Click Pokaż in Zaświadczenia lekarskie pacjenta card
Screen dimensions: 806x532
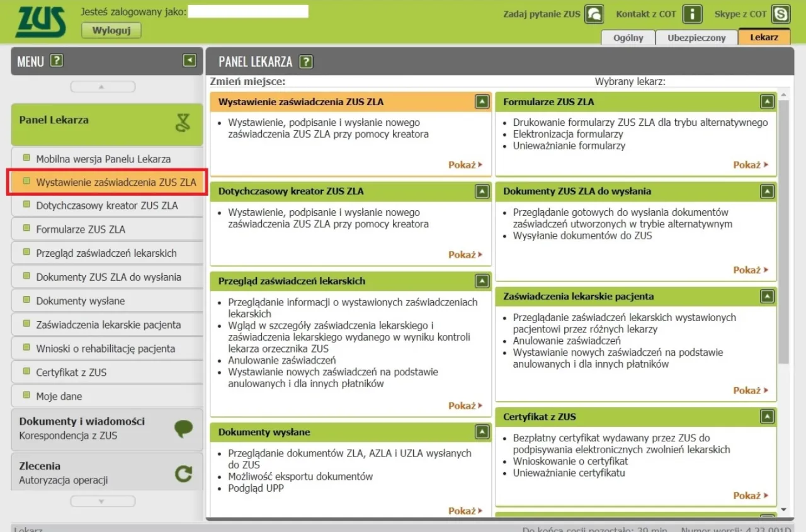tap(751, 390)
